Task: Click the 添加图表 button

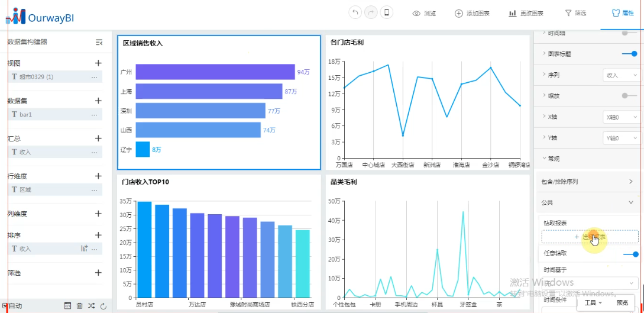Action: pyautogui.click(x=472, y=13)
